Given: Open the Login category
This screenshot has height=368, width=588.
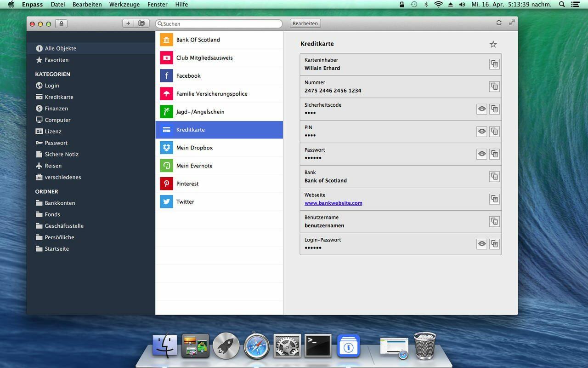Looking at the screenshot, I should (x=91, y=86).
